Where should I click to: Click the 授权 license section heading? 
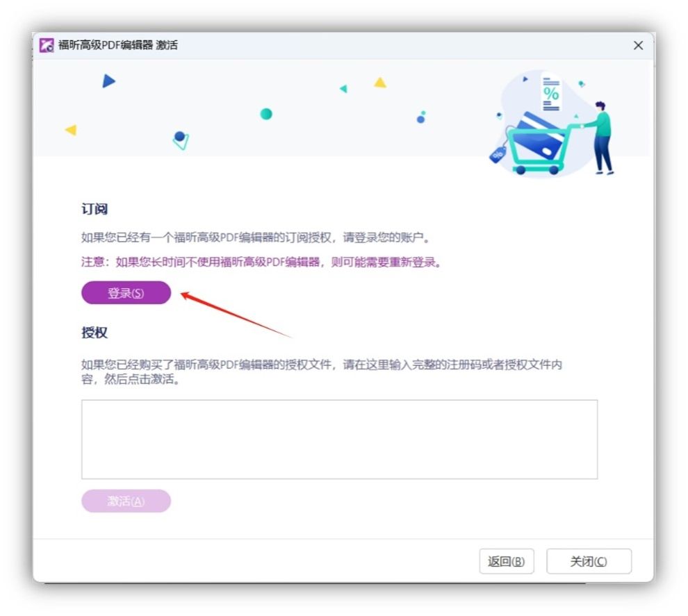click(x=95, y=333)
